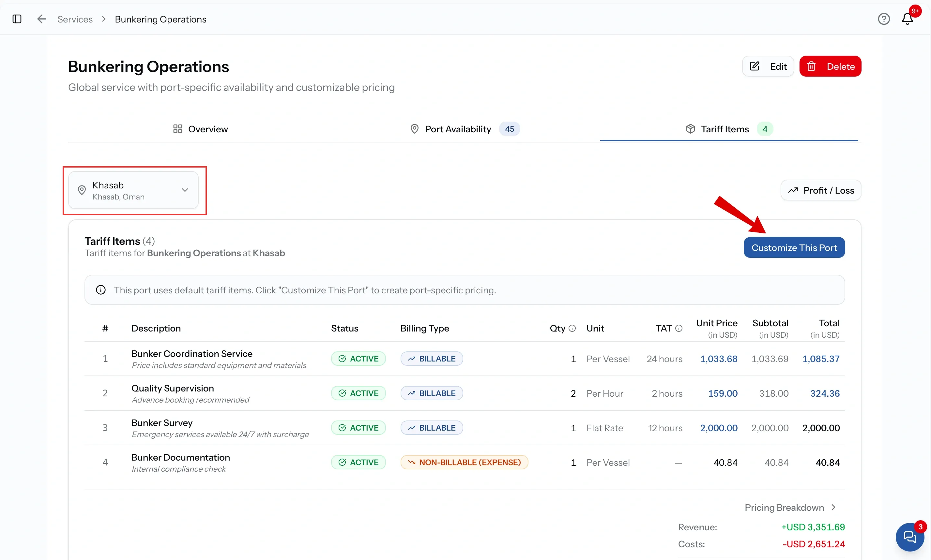The image size is (931, 560).
Task: Click the Description column header
Action: click(x=156, y=328)
